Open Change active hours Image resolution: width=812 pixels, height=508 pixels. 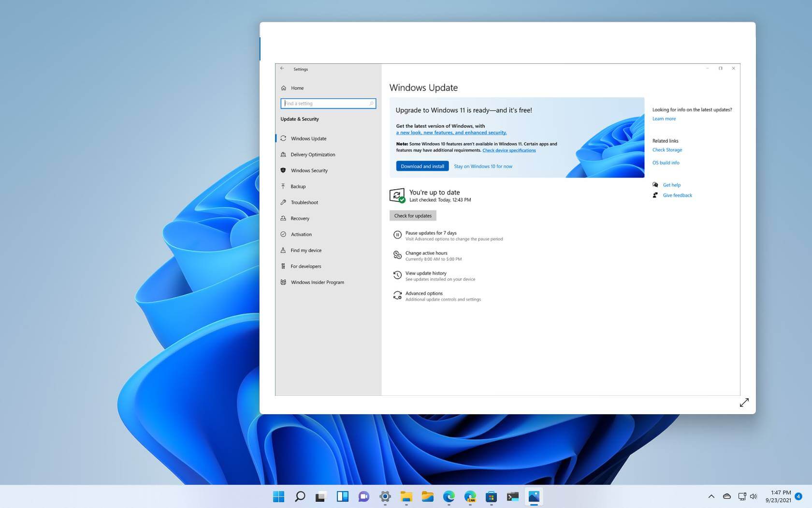pyautogui.click(x=426, y=253)
